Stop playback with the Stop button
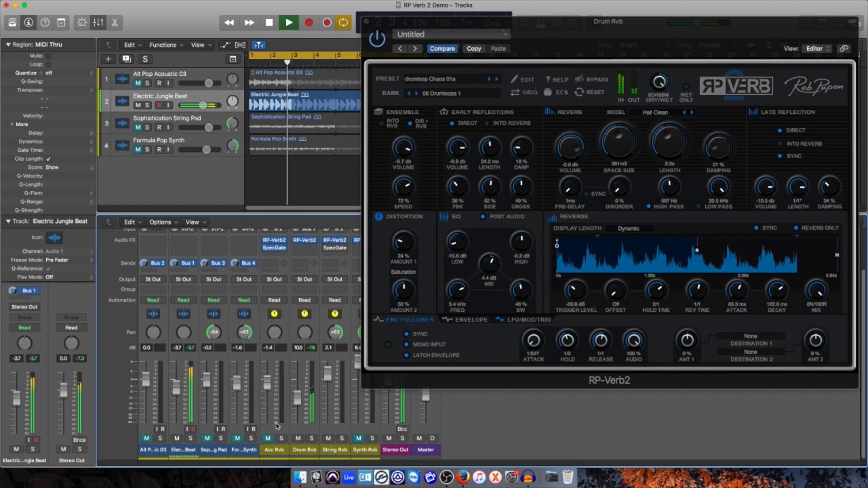 [269, 22]
